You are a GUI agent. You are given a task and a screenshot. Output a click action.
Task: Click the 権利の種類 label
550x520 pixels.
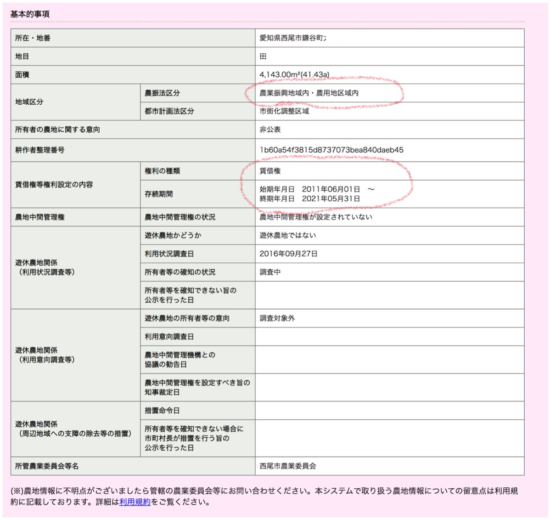(x=162, y=171)
